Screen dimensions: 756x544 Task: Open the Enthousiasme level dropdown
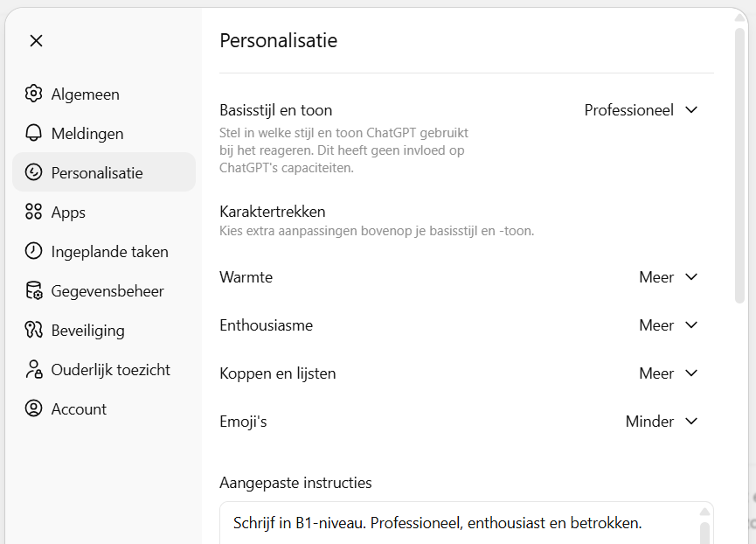(669, 325)
